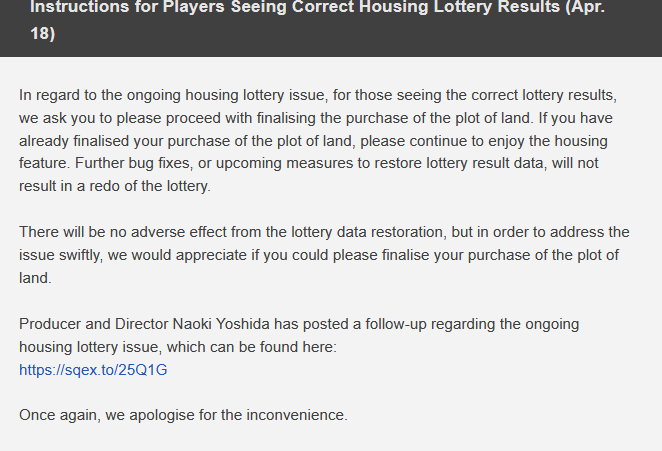Screen dimensions: 662x451
Task: Click the word "land." ending the second paragraph
Action: [x=35, y=278]
